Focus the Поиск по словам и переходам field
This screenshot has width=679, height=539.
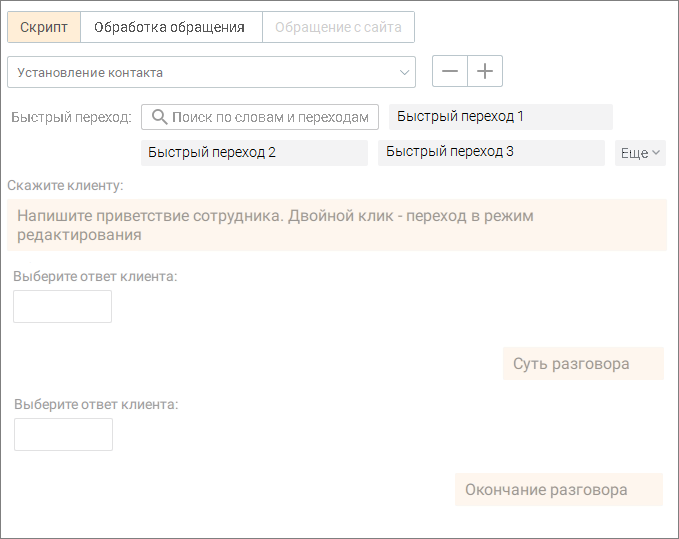260,117
